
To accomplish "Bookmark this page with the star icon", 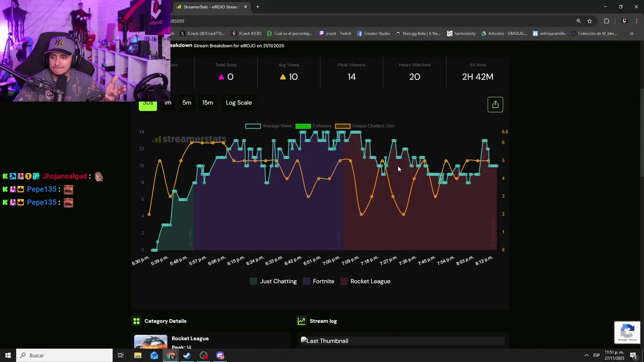I will (x=590, y=21).
